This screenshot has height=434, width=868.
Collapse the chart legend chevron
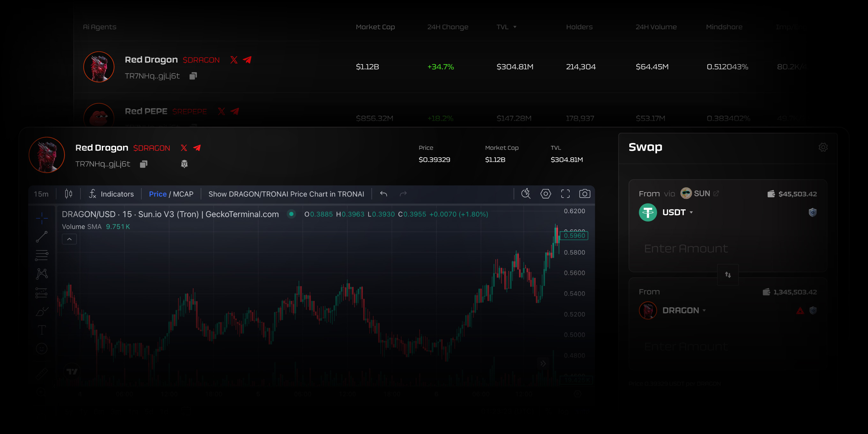click(x=70, y=239)
